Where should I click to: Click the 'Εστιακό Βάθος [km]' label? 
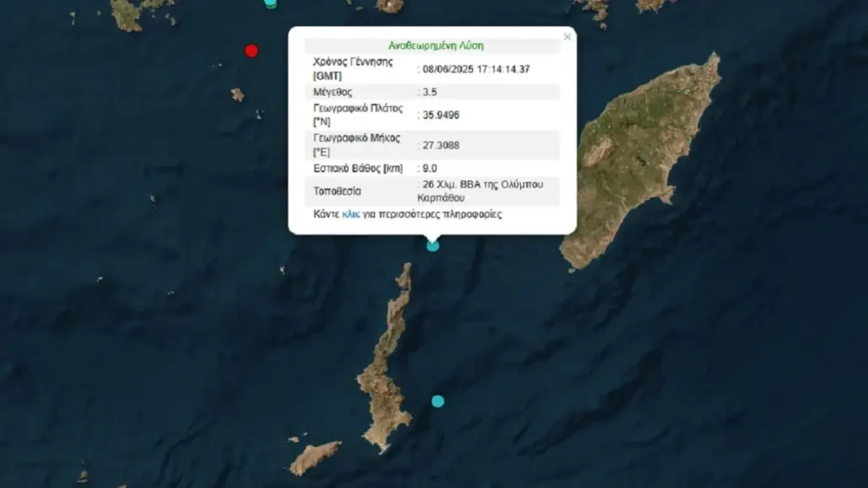click(x=358, y=169)
